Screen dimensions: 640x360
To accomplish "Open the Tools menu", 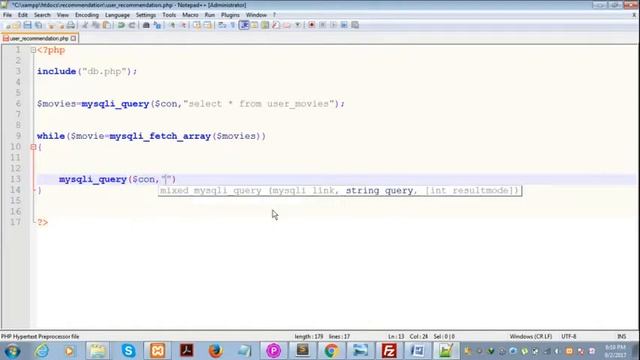I will point(169,15).
